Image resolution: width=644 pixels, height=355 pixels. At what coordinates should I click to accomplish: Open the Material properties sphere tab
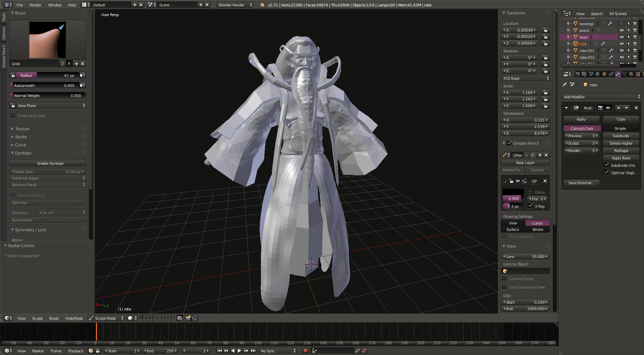[x=631, y=74]
